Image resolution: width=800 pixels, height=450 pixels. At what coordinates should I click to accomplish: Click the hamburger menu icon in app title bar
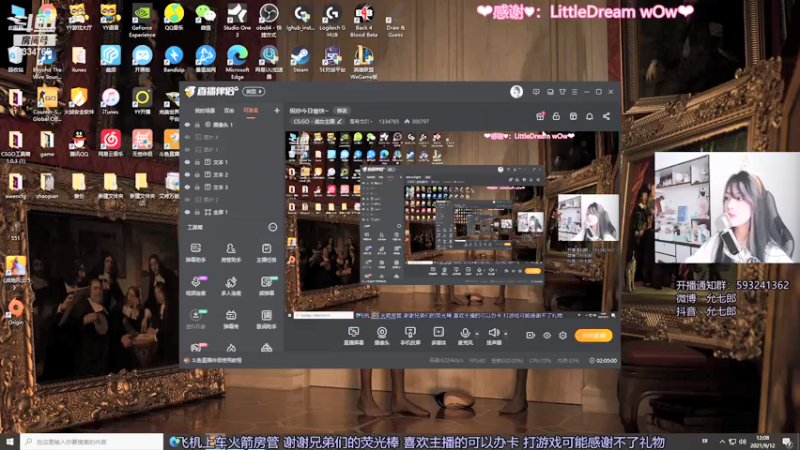(574, 92)
